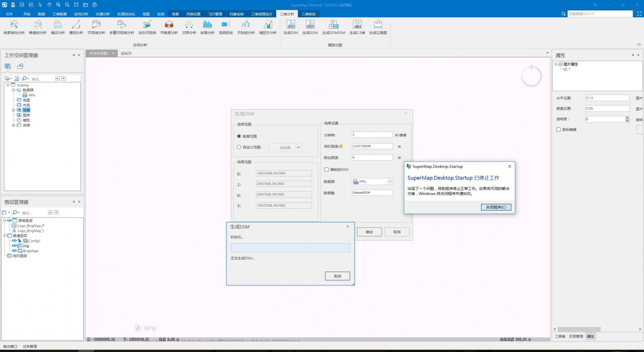
Task: Switch to the 三维标绘 ribbon tab
Action: click(309, 14)
